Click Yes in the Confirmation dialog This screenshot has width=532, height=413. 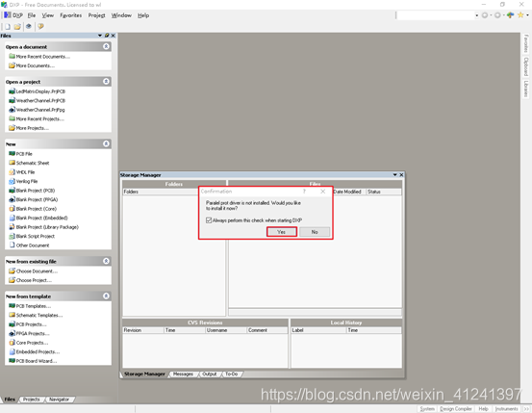(282, 232)
